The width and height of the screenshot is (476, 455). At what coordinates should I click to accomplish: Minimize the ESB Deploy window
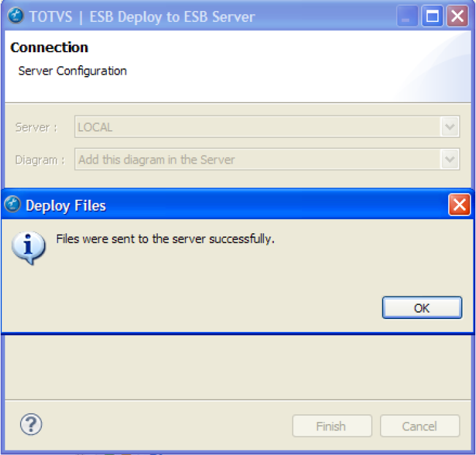[407, 17]
